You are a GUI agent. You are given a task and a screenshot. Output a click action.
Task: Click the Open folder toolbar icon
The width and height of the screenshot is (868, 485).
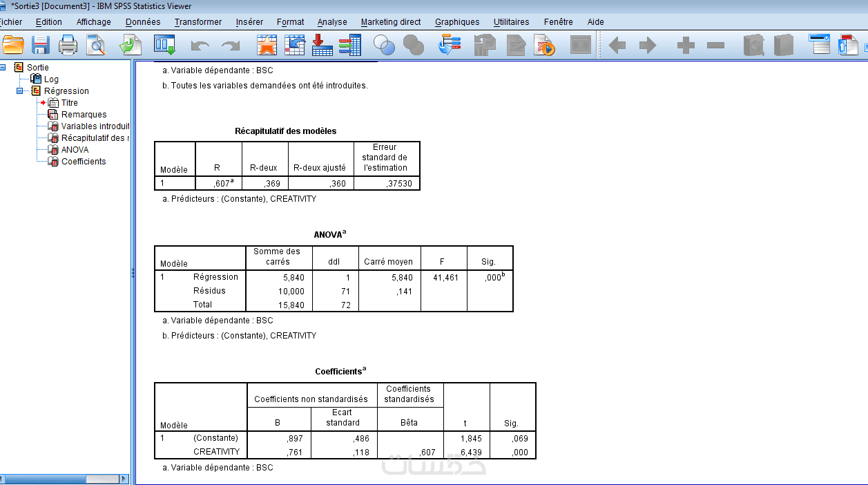pyautogui.click(x=13, y=46)
